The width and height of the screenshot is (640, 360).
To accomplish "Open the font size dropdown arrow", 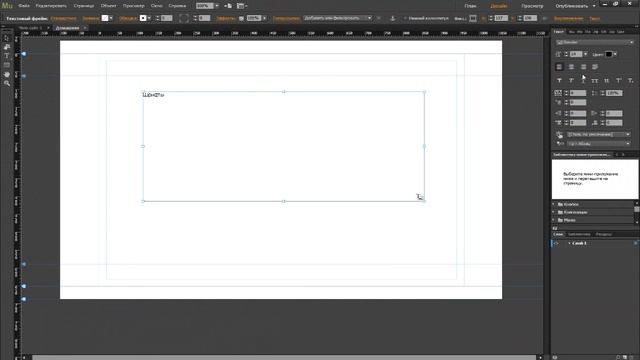I will 585,54.
